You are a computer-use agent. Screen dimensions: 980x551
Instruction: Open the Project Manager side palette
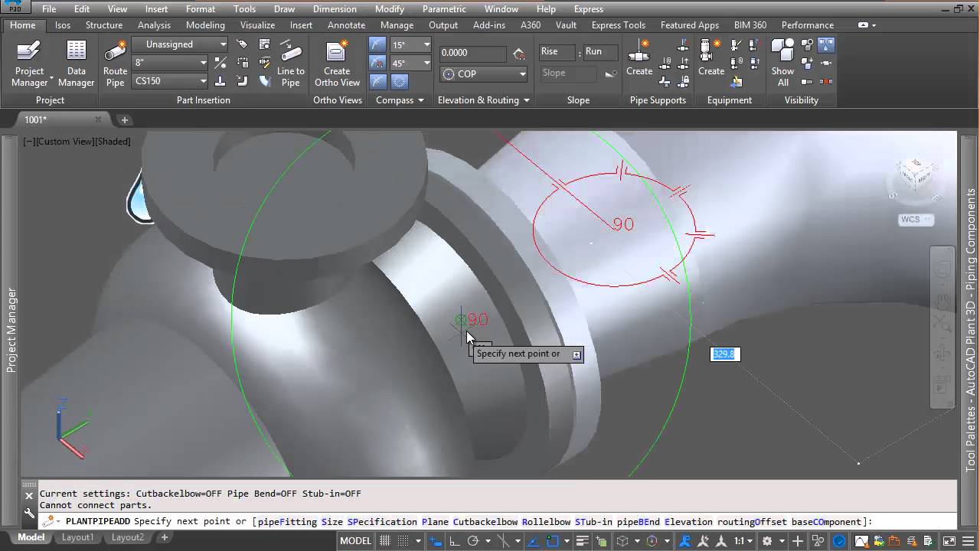pos(11,329)
